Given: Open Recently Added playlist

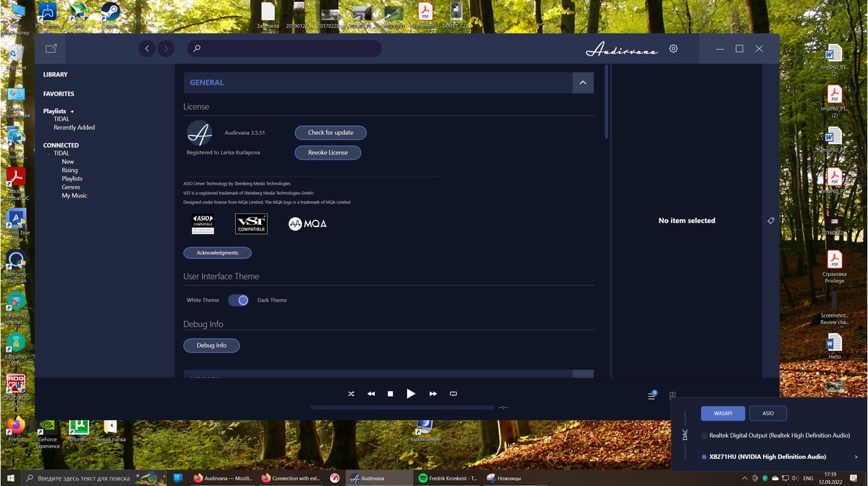Looking at the screenshot, I should click(x=74, y=128).
